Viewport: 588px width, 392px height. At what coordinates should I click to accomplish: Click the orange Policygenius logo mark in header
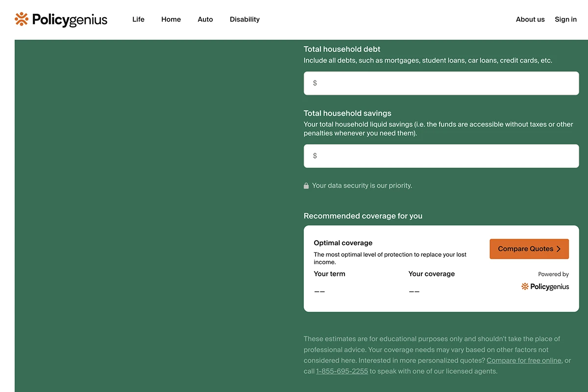(22, 19)
